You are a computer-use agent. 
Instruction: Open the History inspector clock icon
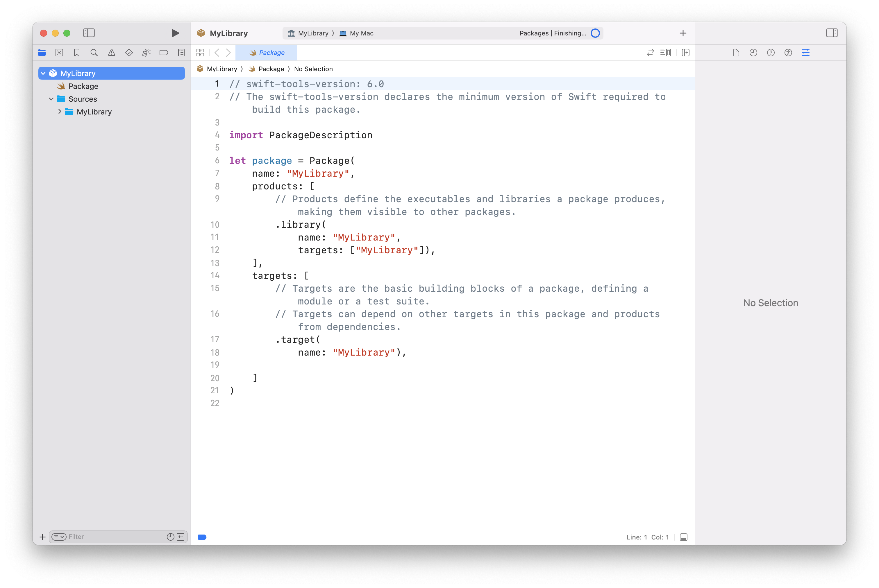[x=753, y=53]
